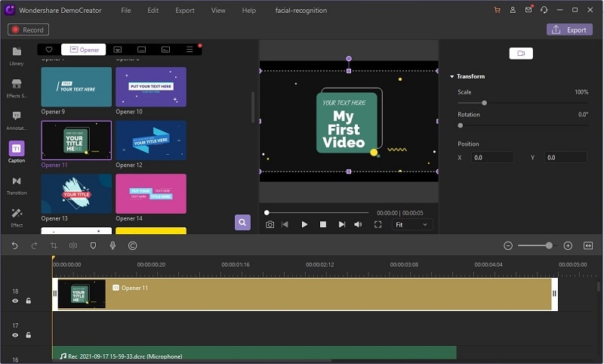Click the copyright circle icon
This screenshot has height=364, width=604.
(x=133, y=245)
